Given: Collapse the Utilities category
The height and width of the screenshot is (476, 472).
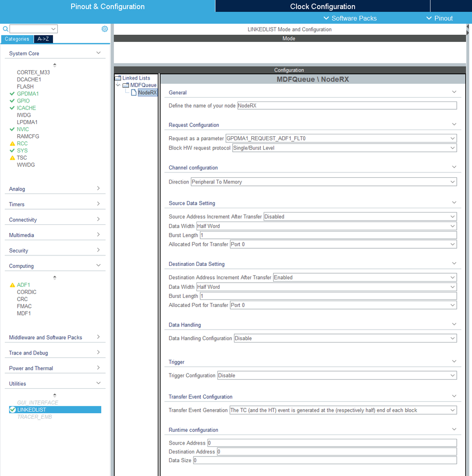Looking at the screenshot, I should click(98, 383).
